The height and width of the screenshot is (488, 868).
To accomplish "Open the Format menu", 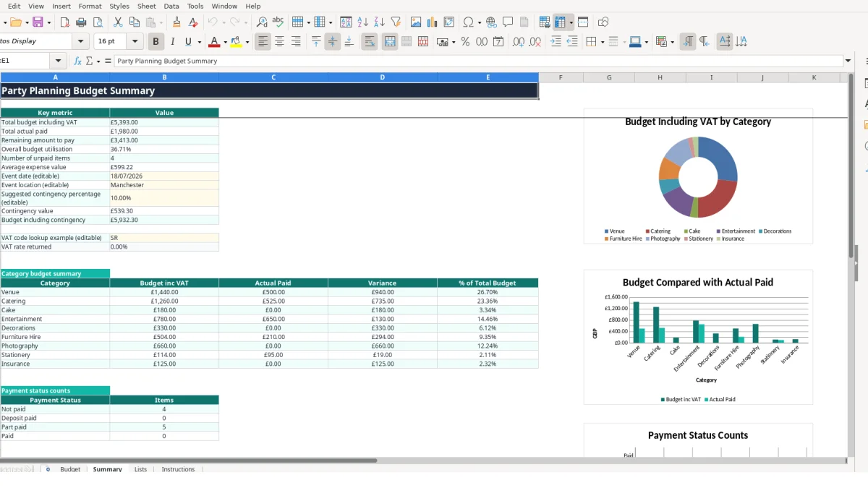I will (90, 6).
